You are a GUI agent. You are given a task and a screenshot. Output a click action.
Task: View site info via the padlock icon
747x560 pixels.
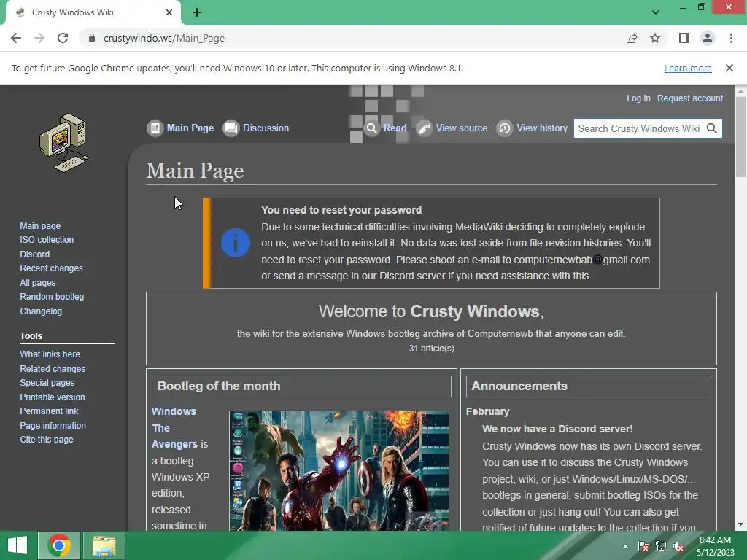pos(92,38)
